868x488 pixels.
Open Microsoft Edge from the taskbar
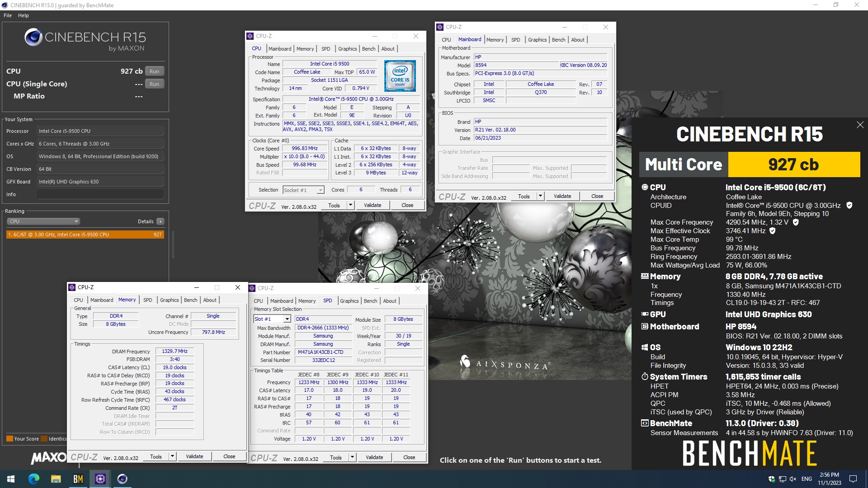[x=34, y=479]
